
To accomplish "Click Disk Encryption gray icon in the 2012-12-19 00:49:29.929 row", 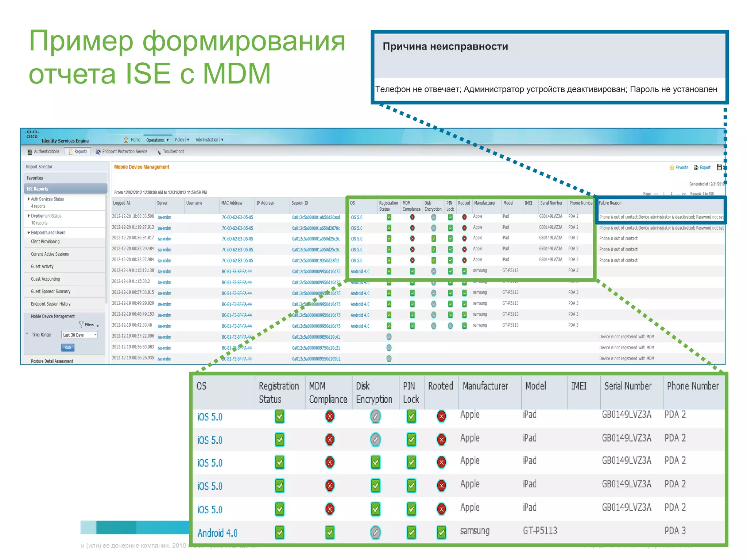I will point(433,304).
